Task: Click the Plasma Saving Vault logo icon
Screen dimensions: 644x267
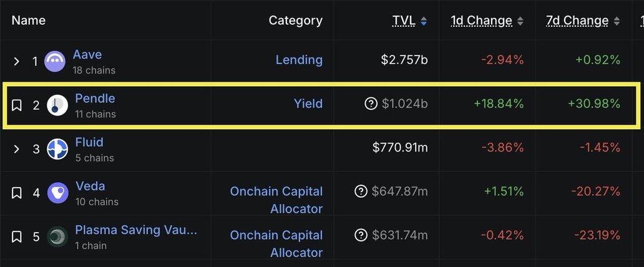Action: [57, 236]
